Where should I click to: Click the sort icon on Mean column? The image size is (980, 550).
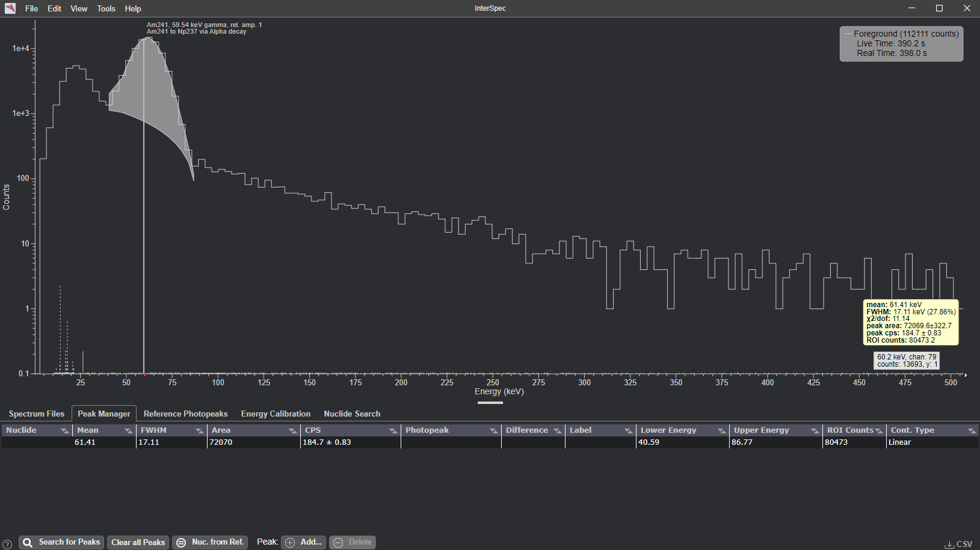pos(128,430)
